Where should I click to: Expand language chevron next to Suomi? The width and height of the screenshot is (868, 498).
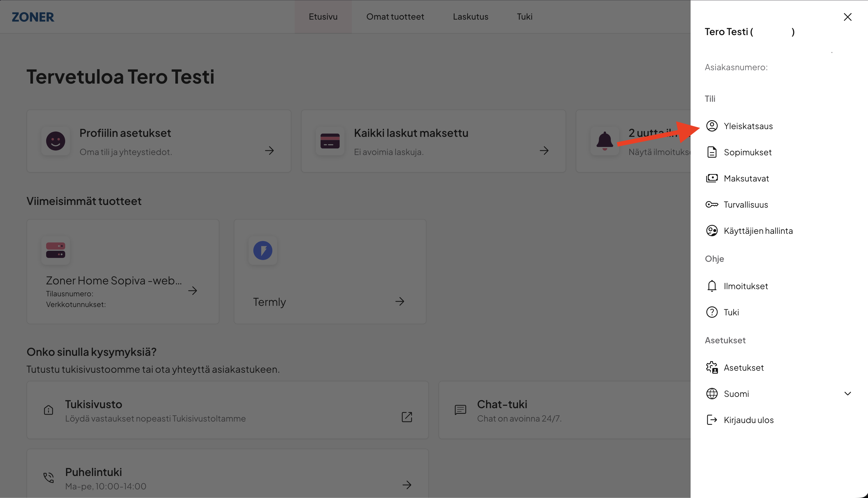(847, 394)
